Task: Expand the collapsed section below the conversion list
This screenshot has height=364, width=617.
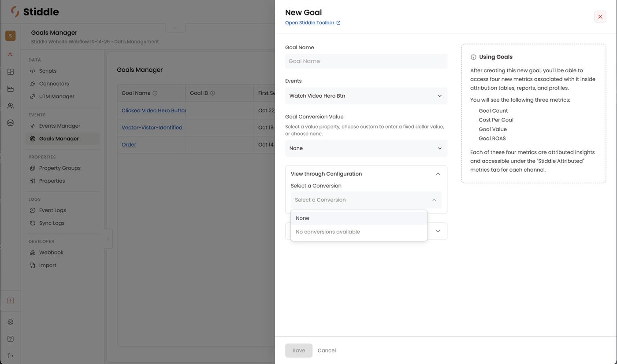Action: (x=438, y=231)
